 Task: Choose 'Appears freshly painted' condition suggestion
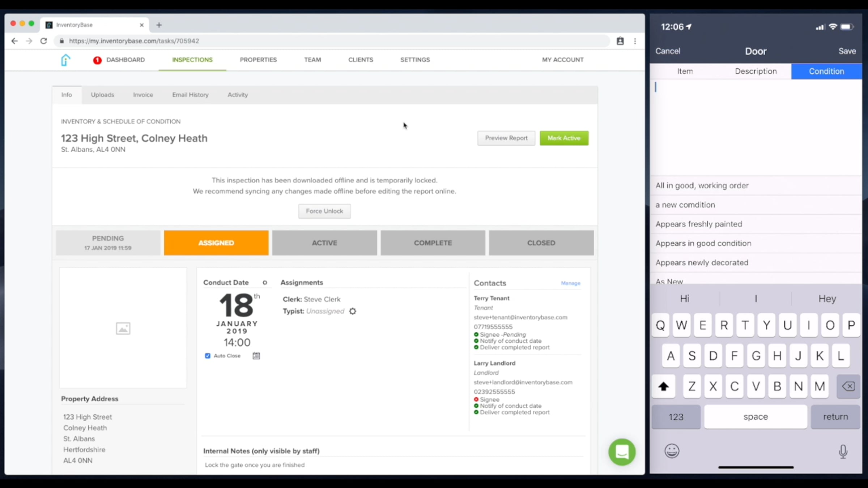point(756,224)
